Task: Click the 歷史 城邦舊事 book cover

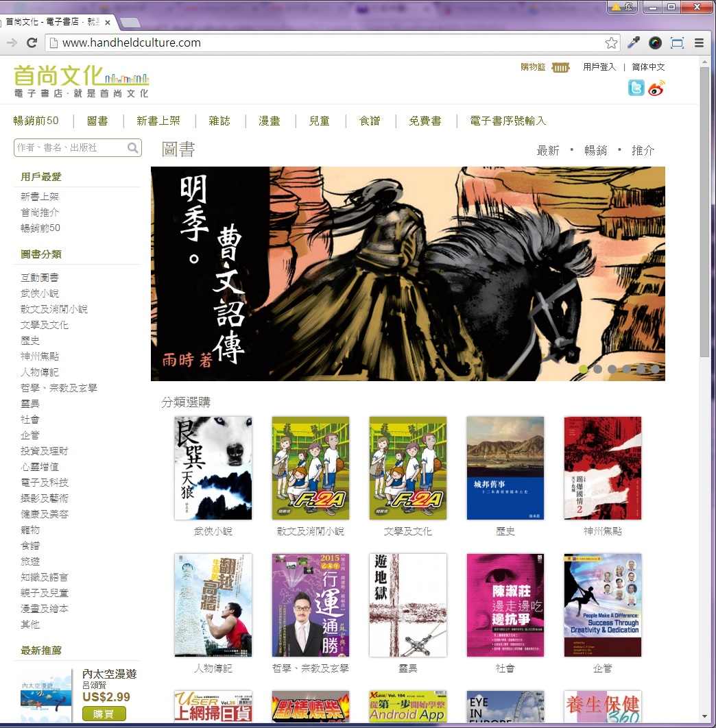Action: [x=505, y=468]
